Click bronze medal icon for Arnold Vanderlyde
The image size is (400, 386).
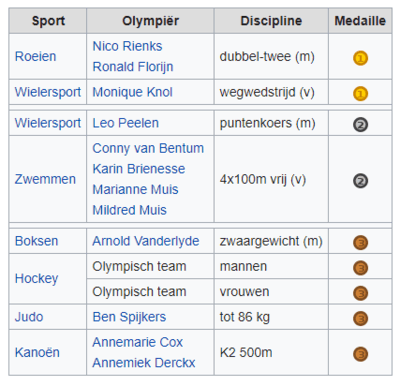pos(360,243)
